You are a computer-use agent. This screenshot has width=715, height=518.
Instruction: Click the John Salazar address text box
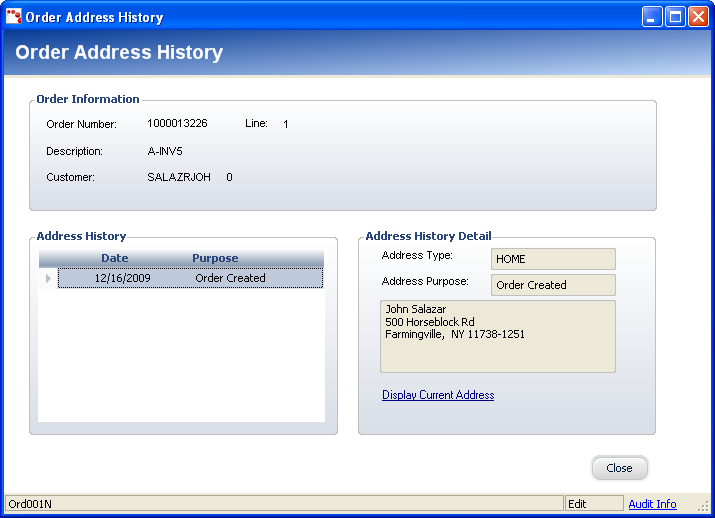point(497,336)
